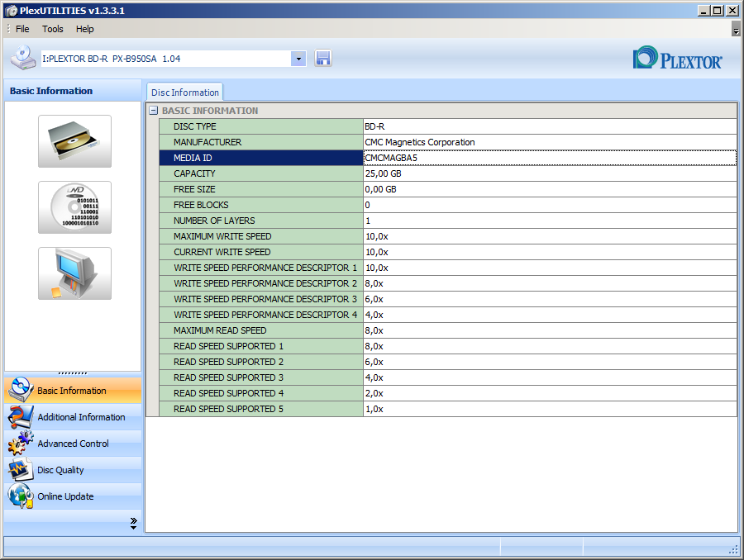Click the navigation pane splitter grip dots
The image size is (744, 560).
73,373
